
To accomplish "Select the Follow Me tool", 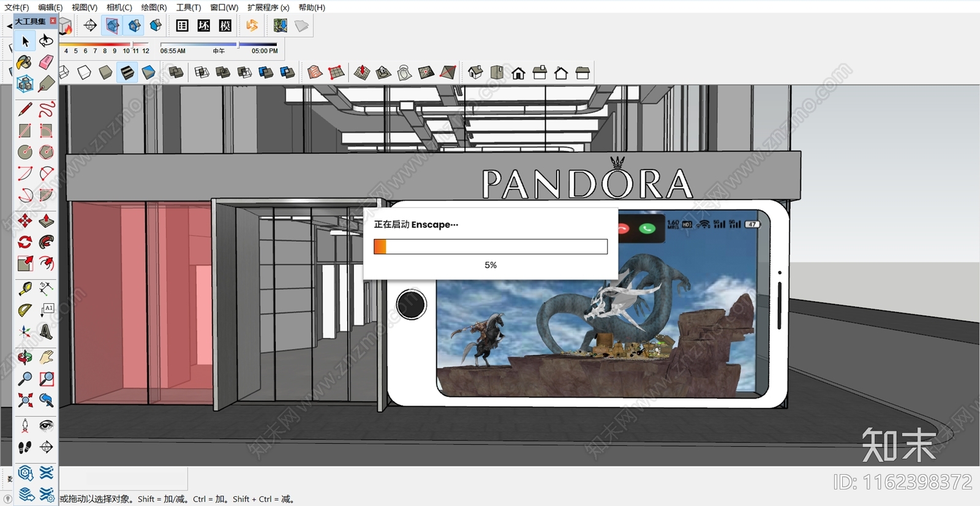I will pyautogui.click(x=47, y=242).
